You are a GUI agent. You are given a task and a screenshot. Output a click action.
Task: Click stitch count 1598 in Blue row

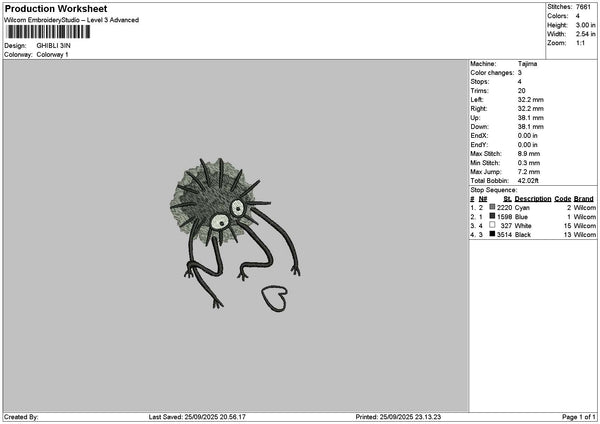[x=504, y=217]
